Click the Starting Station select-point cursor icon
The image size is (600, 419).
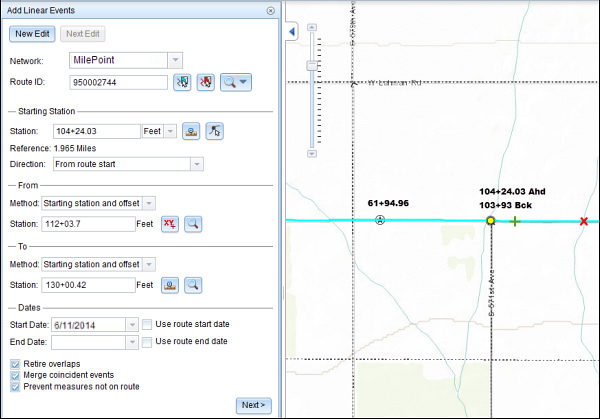(214, 131)
